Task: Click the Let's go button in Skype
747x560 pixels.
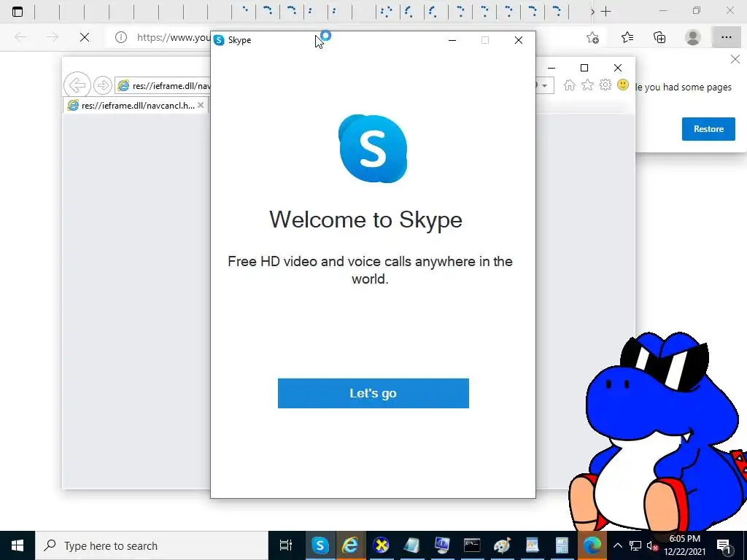Action: [373, 393]
